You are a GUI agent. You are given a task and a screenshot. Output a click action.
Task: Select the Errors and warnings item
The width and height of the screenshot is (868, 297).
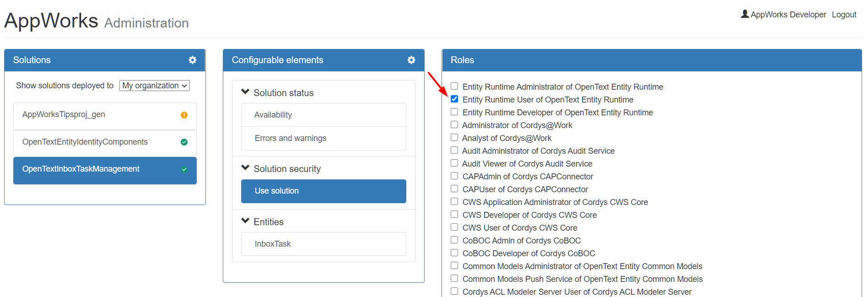(323, 138)
